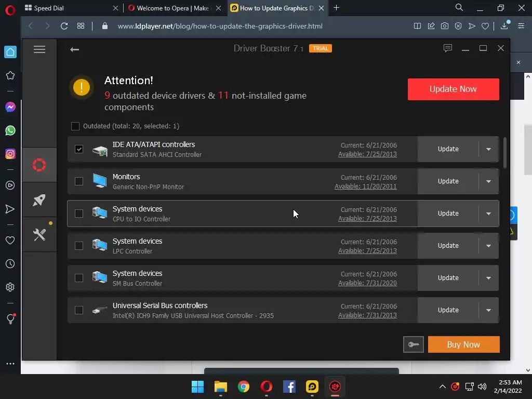Toggle the select-all Outdated checkbox
532x399 pixels.
pos(75,126)
